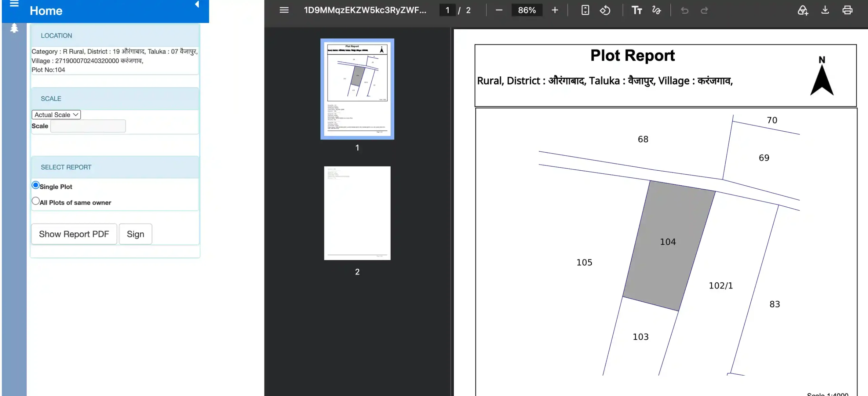Screen dimensions: 868x396
Task: Click the PDF file name in the toolbar
Action: point(365,10)
